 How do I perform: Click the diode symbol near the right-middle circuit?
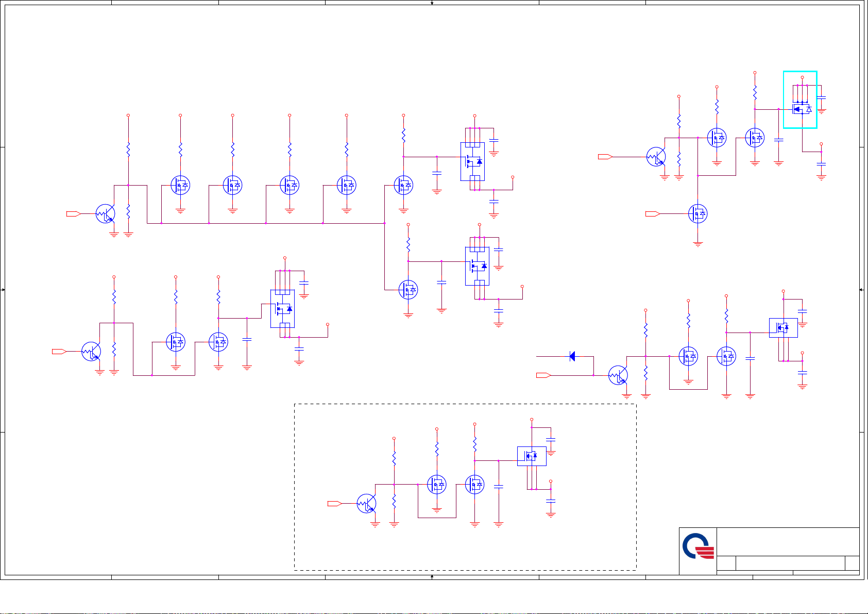[x=572, y=356]
